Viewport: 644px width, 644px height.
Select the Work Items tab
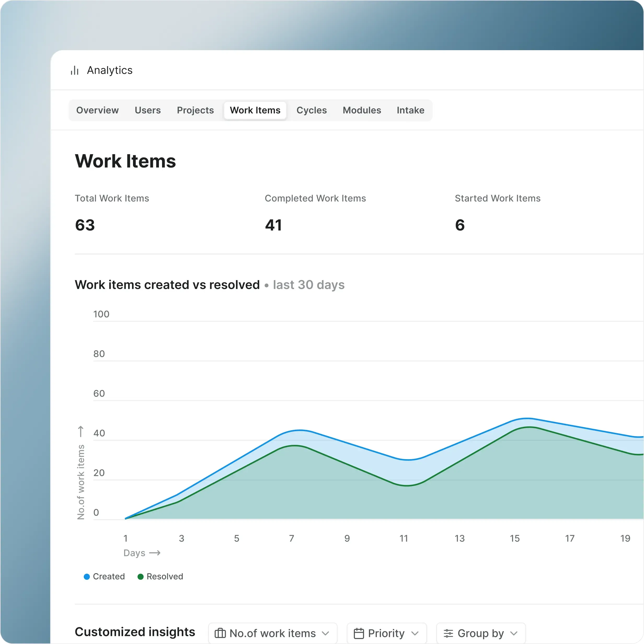255,110
